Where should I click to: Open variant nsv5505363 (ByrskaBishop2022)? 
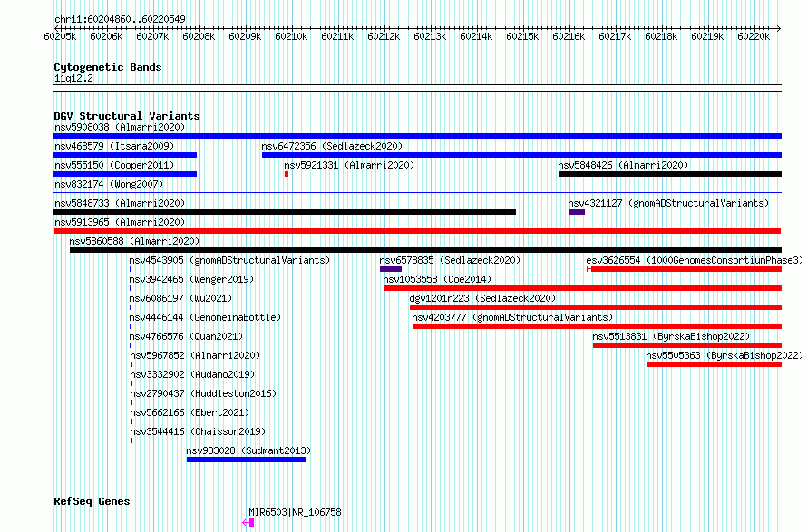pyautogui.click(x=724, y=355)
